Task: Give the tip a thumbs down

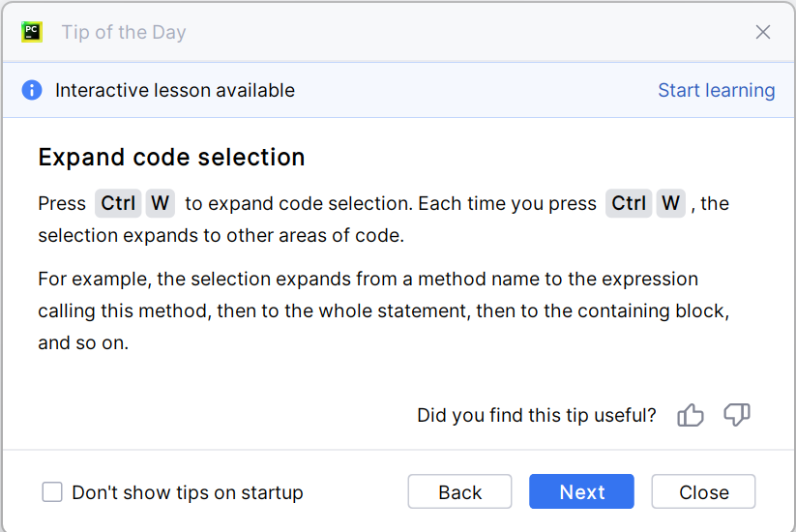Action: pyautogui.click(x=737, y=415)
